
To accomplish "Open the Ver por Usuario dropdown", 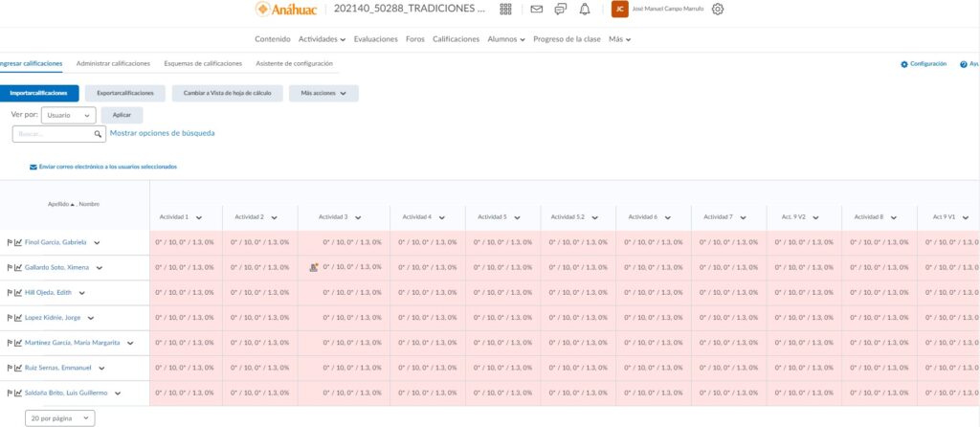I will click(69, 115).
